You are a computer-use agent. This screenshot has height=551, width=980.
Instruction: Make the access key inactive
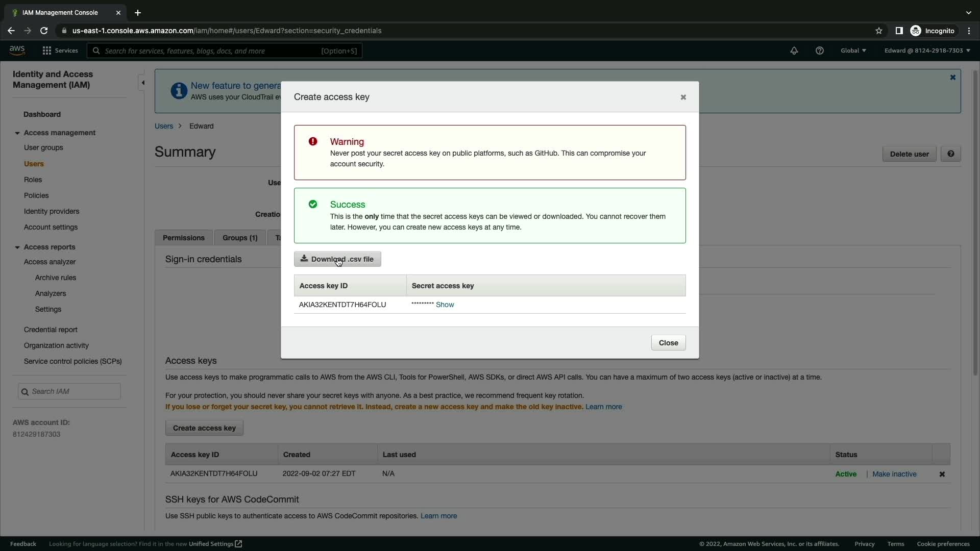[x=894, y=474]
